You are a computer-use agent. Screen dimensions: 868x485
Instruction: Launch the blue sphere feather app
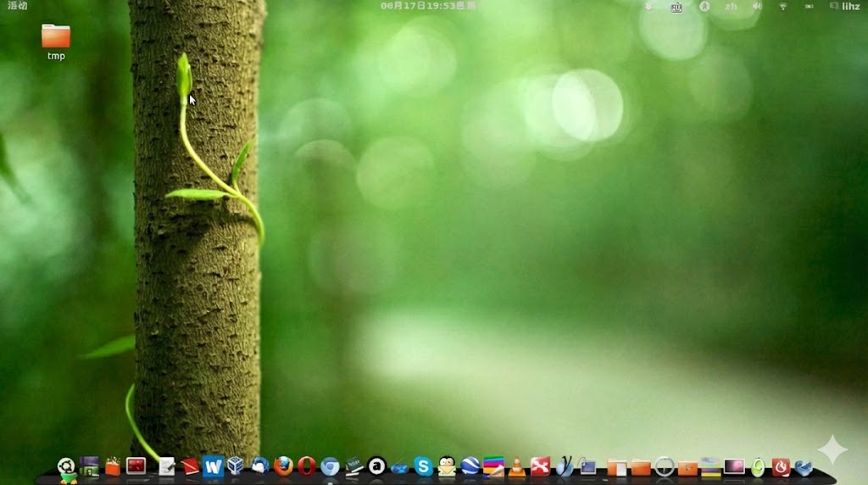(x=565, y=466)
